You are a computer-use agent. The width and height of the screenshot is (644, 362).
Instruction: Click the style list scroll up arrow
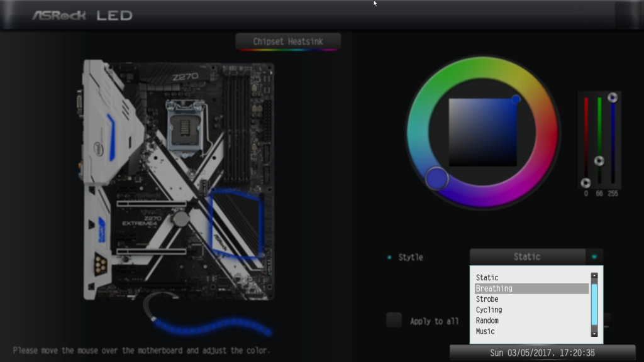[594, 277]
